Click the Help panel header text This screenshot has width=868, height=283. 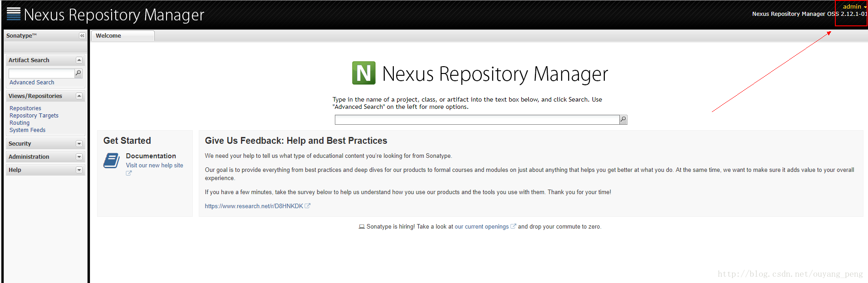click(x=15, y=170)
